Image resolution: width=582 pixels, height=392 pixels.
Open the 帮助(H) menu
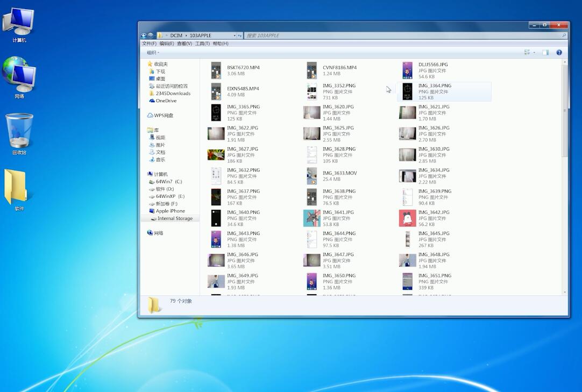click(221, 44)
